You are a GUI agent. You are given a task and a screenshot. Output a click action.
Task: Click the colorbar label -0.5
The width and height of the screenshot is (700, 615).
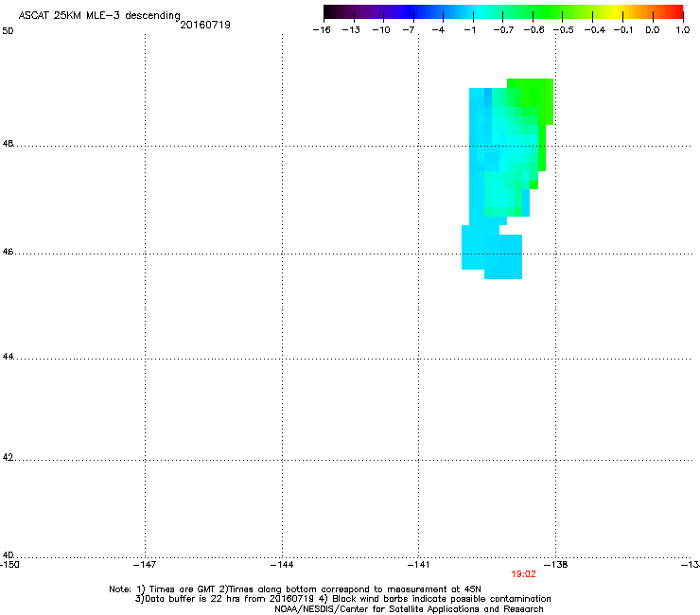tap(564, 30)
